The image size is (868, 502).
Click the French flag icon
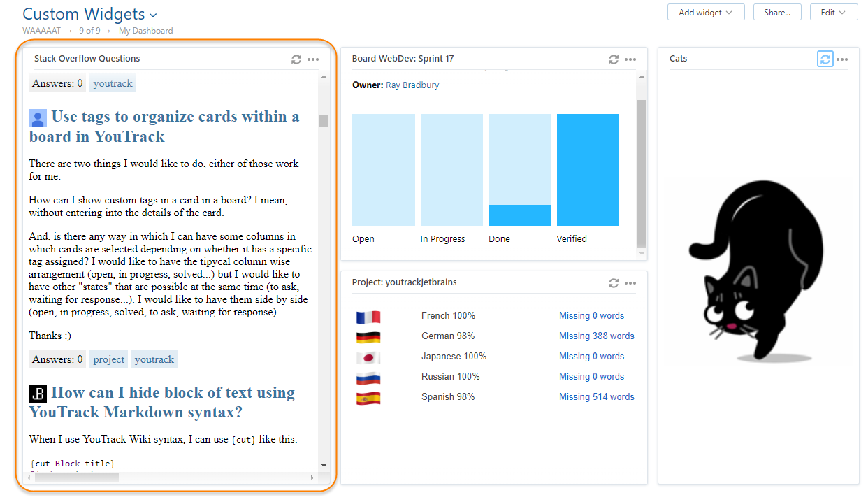pyautogui.click(x=368, y=316)
